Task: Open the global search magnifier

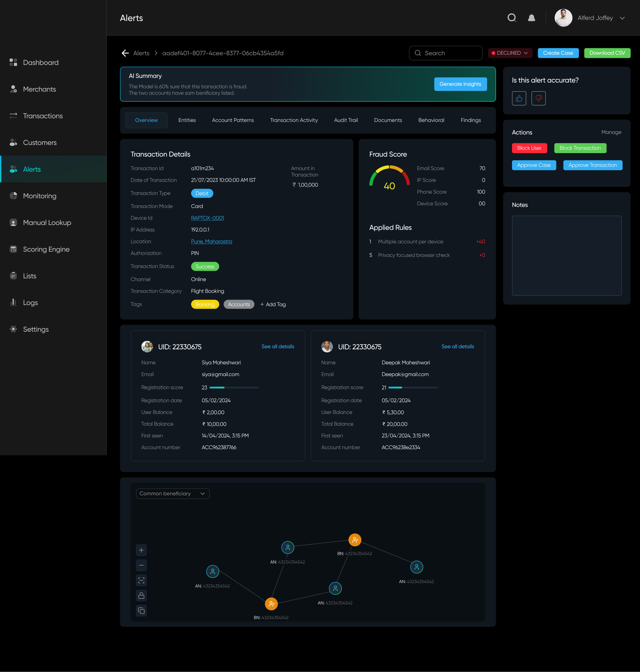Action: pos(512,18)
